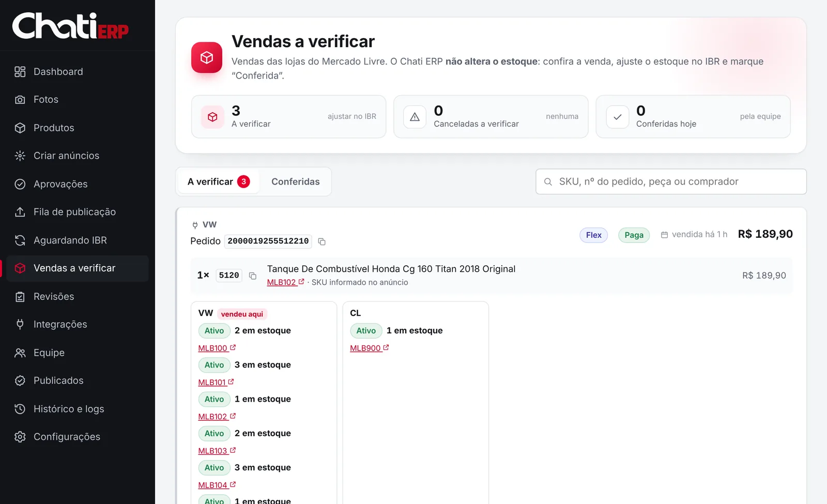
Task: Open Publicados badge icon
Action: 20,380
